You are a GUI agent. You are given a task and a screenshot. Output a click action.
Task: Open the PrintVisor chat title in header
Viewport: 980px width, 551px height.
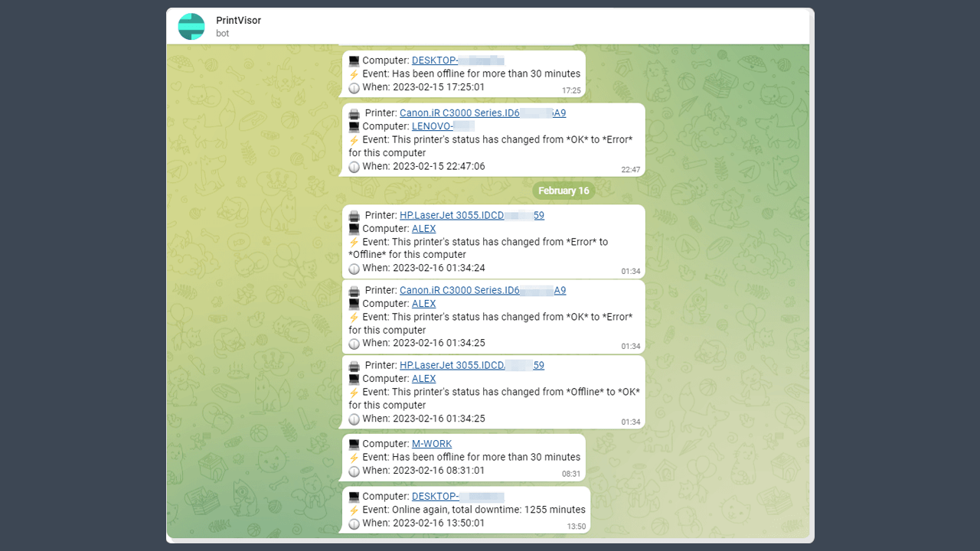(x=238, y=21)
